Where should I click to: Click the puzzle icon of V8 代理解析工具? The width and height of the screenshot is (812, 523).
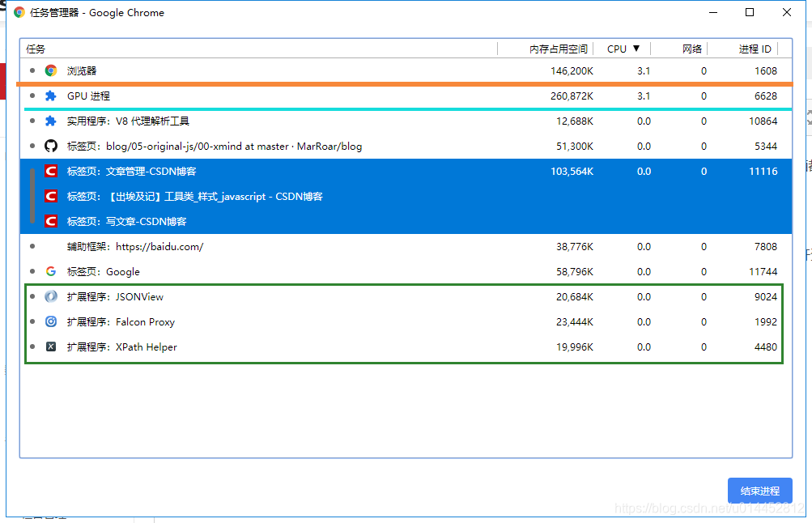[x=51, y=121]
